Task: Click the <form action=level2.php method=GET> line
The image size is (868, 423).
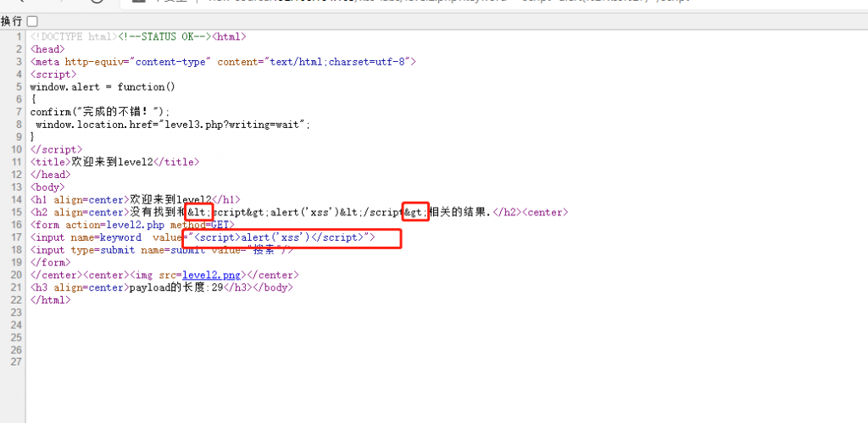Action: tap(131, 225)
